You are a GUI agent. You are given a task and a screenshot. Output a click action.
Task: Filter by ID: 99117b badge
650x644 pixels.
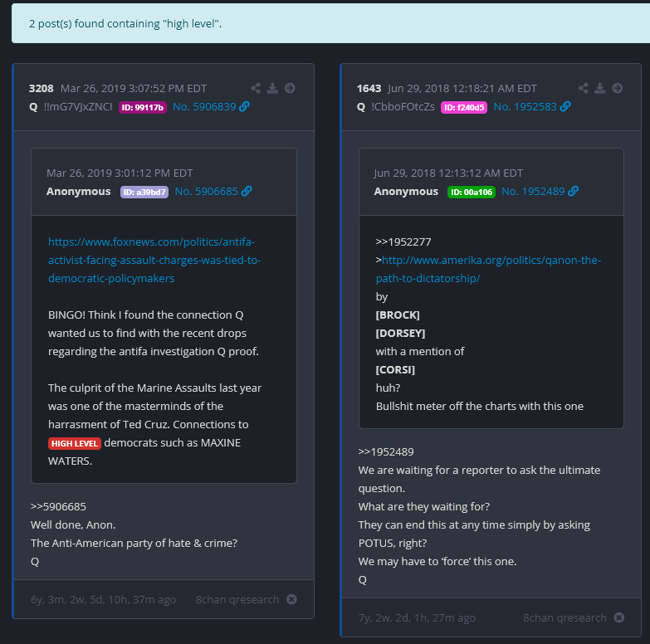pyautogui.click(x=143, y=107)
